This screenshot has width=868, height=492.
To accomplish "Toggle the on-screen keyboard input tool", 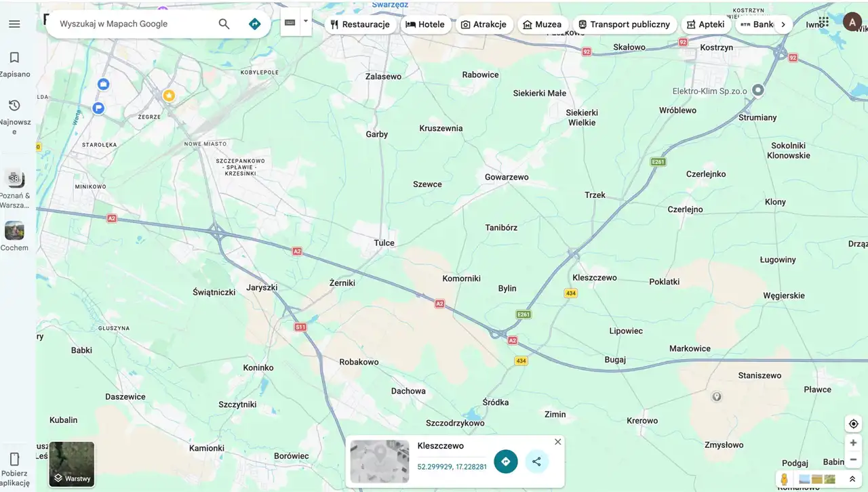I will (290, 22).
